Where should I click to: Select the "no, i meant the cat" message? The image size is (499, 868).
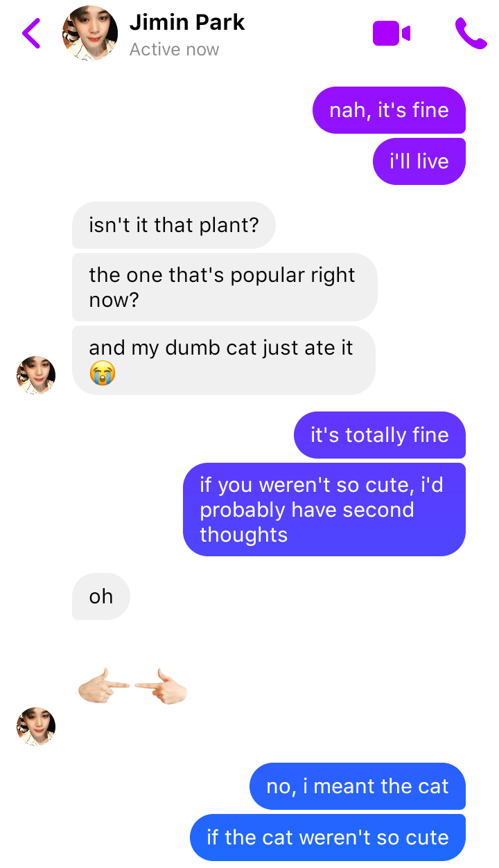click(358, 786)
